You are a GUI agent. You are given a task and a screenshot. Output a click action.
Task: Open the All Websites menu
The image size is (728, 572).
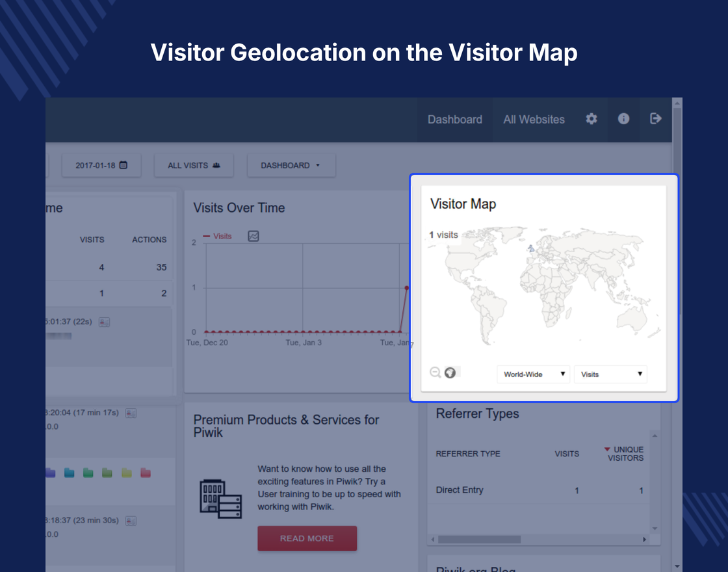534,120
